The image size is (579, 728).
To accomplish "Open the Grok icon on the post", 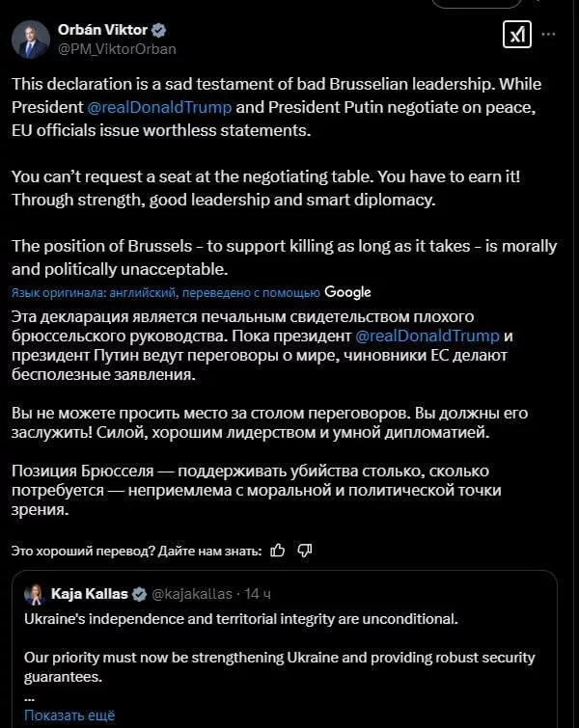I will [x=515, y=36].
